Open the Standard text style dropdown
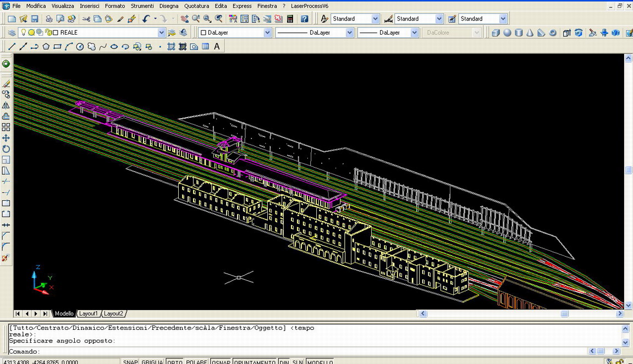Screen dimensions: 633x364 [x=375, y=19]
